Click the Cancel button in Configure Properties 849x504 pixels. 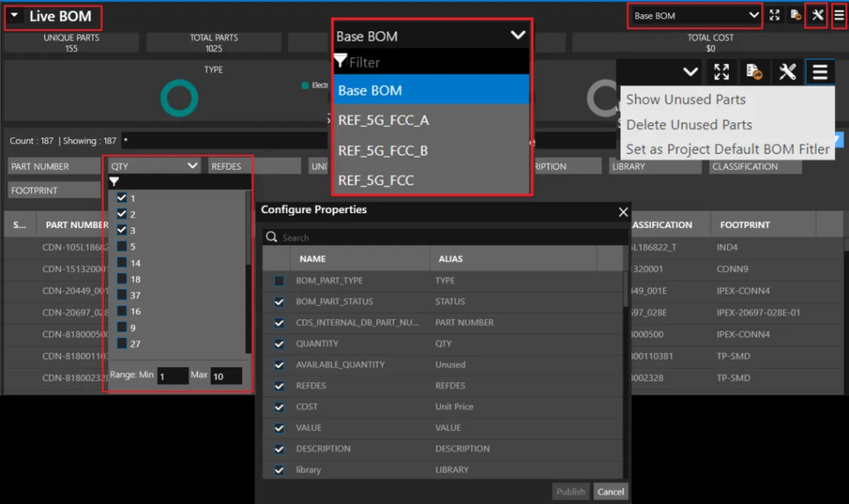[x=610, y=492]
